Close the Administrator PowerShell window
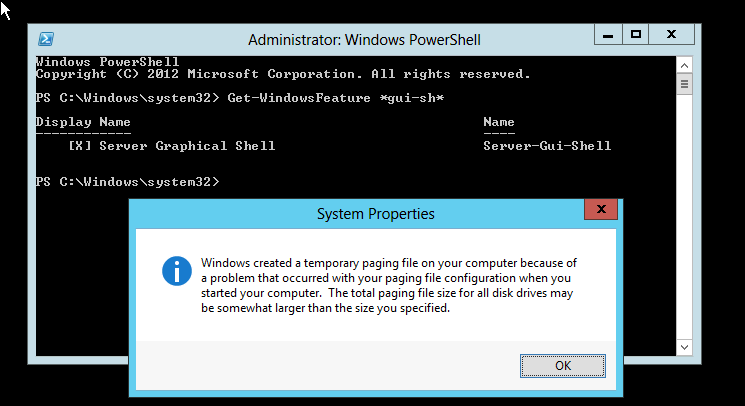Image resolution: width=745 pixels, height=406 pixels. [x=671, y=35]
